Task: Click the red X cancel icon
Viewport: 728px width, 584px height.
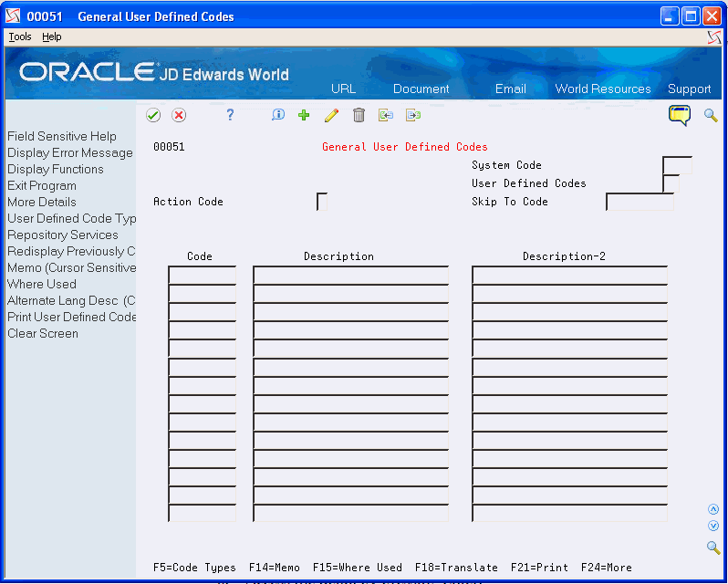Action: point(179,115)
